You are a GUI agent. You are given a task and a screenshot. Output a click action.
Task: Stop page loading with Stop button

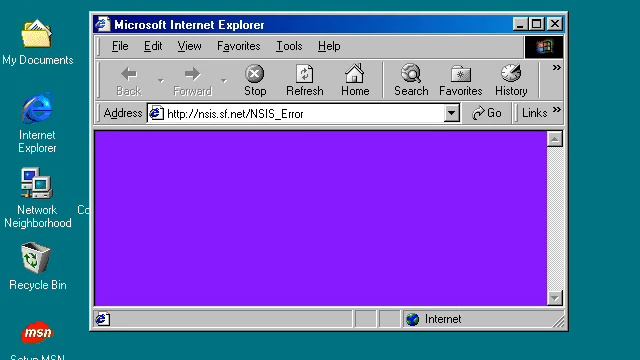click(x=255, y=80)
